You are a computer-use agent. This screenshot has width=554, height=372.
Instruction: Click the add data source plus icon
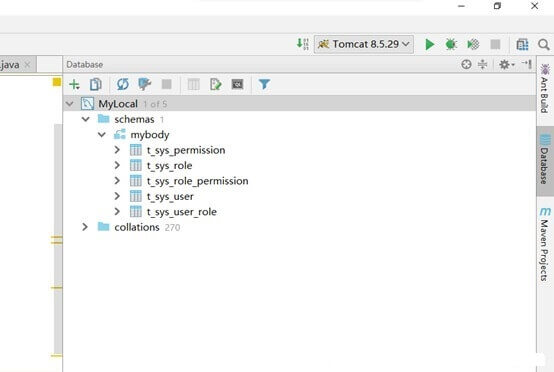pos(74,84)
